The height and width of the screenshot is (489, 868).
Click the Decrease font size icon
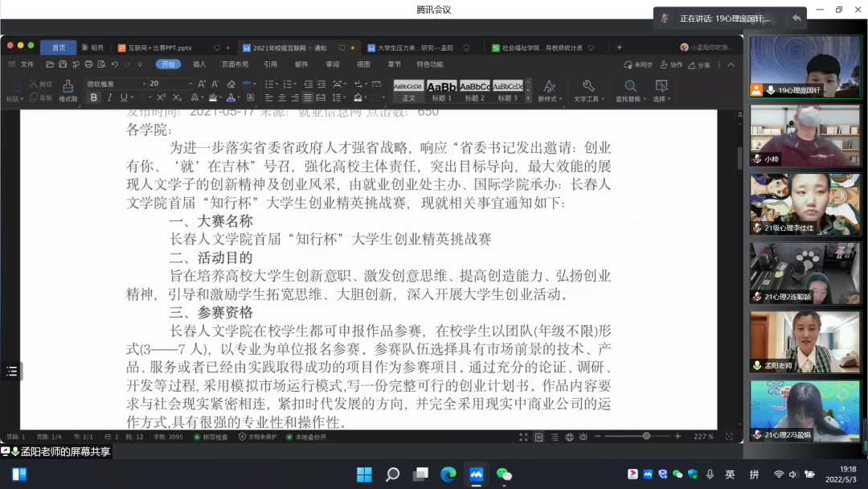click(215, 84)
